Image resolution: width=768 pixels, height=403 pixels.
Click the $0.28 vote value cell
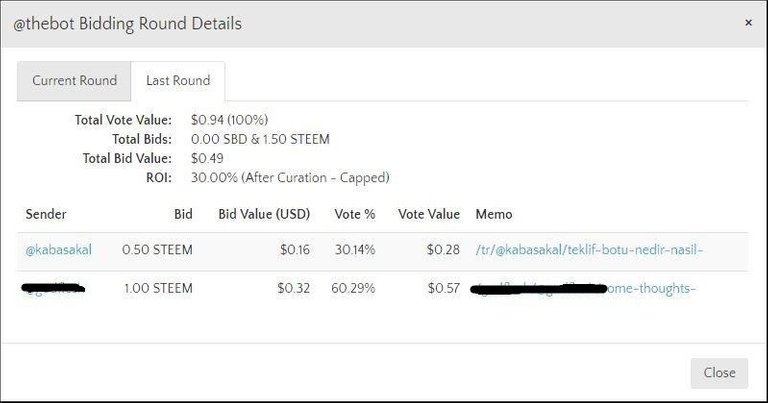coord(443,250)
